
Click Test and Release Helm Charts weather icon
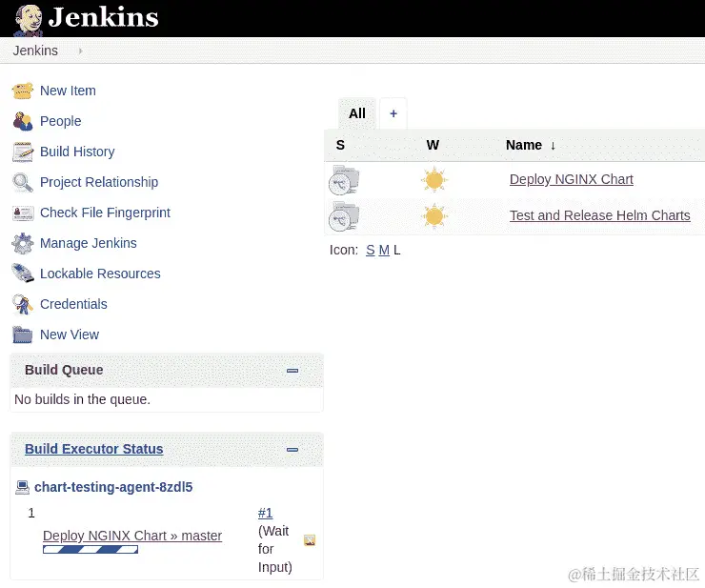pyautogui.click(x=434, y=216)
